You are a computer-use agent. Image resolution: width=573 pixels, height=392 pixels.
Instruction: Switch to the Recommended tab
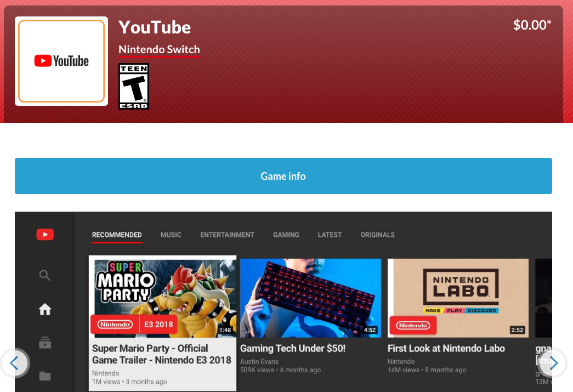[117, 235]
